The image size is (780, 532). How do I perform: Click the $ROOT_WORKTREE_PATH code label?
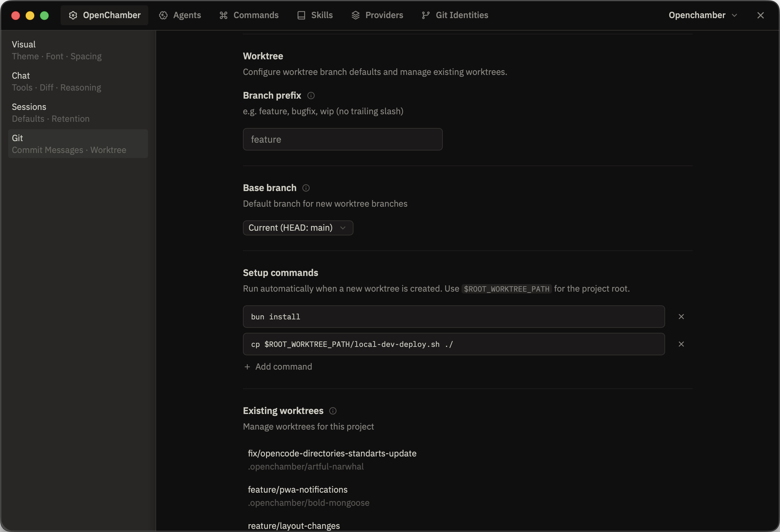point(506,289)
